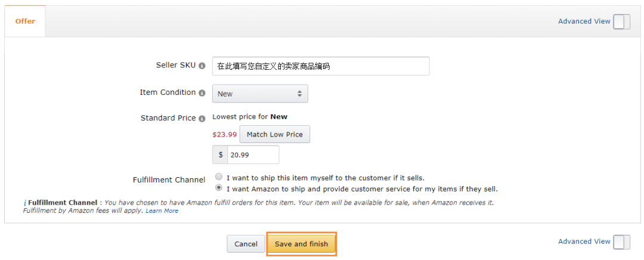Screen dimensions: 644x260
Task: Open the Item Condition dropdown showing New
Action: click(260, 94)
